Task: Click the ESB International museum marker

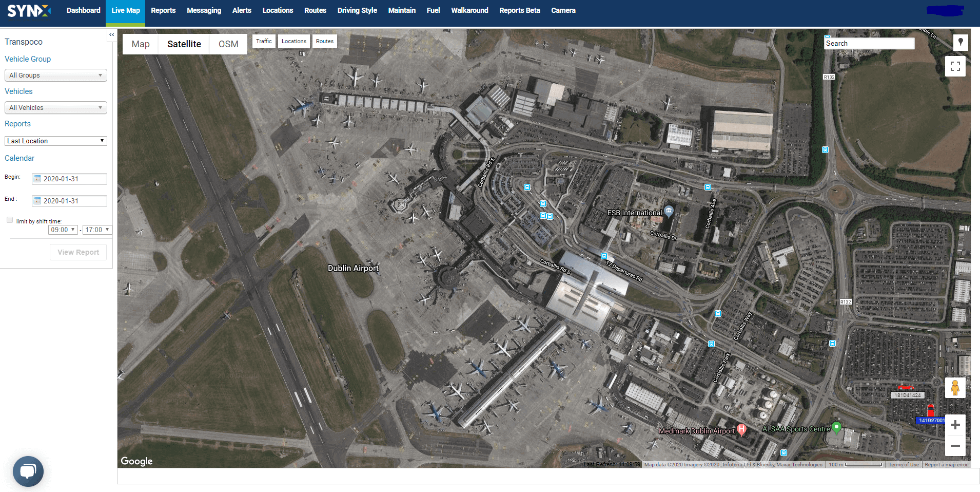Action: (x=669, y=211)
